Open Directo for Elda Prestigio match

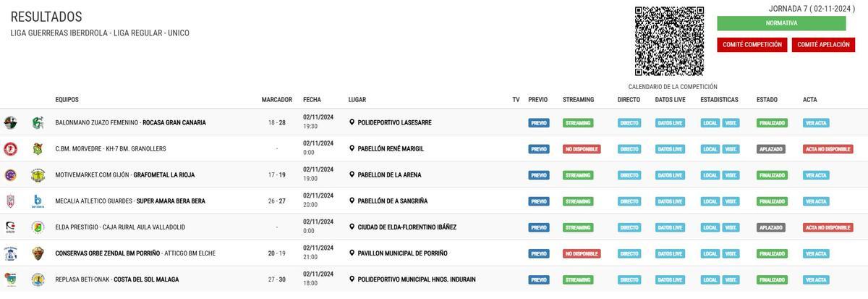(629, 227)
